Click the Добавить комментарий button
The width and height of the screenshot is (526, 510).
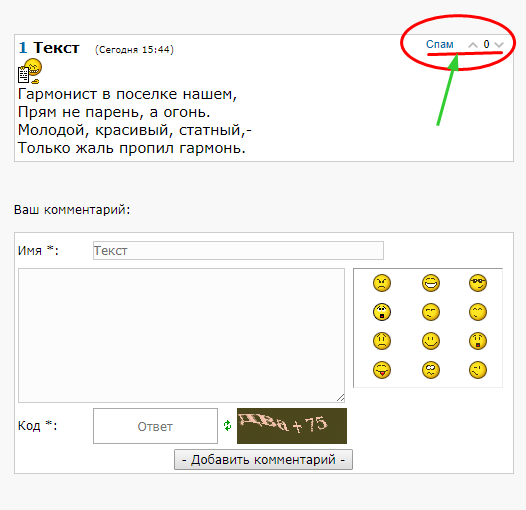click(x=263, y=459)
